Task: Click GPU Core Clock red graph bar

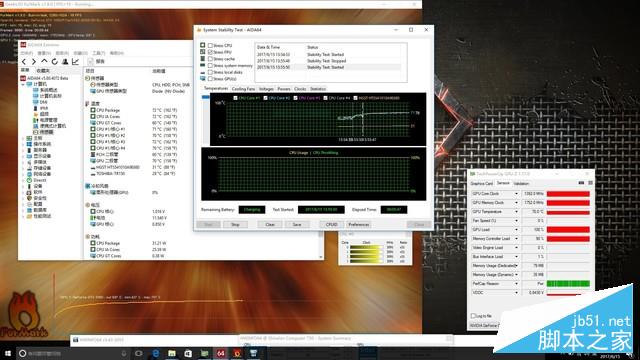Action: [568, 194]
